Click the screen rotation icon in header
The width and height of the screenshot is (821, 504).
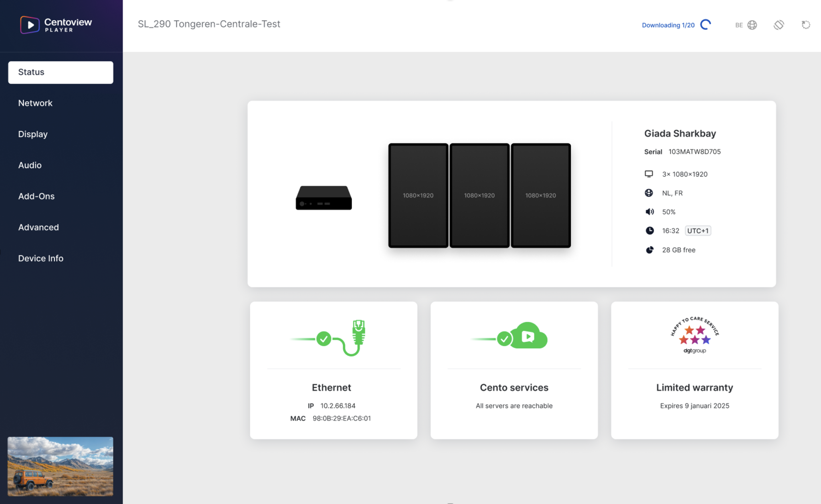click(779, 25)
